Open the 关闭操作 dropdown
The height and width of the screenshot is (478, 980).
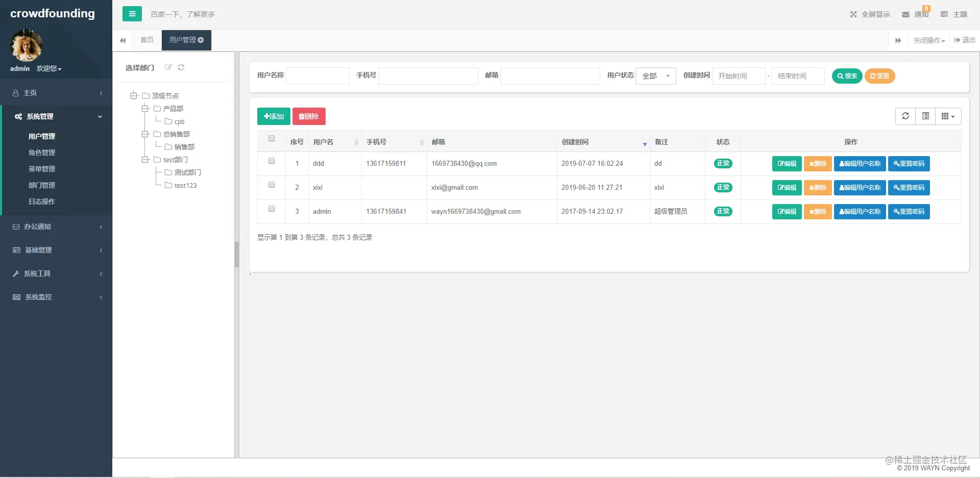point(929,40)
